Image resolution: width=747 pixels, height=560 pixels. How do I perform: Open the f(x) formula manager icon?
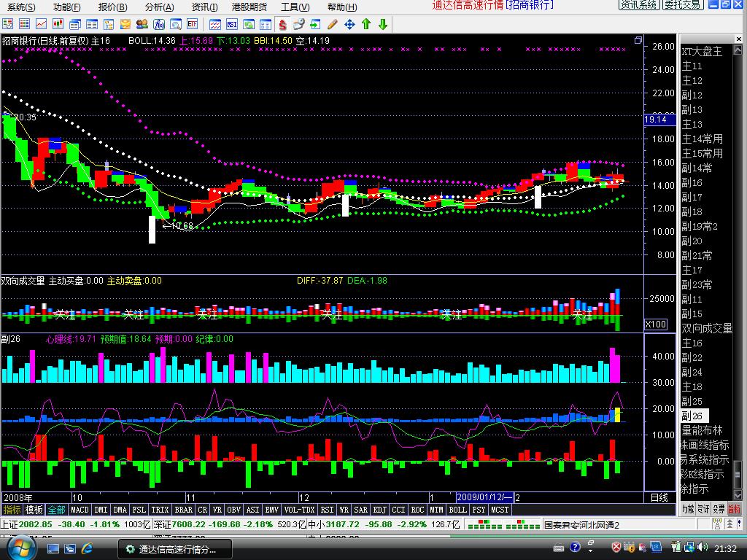pyautogui.click(x=159, y=24)
